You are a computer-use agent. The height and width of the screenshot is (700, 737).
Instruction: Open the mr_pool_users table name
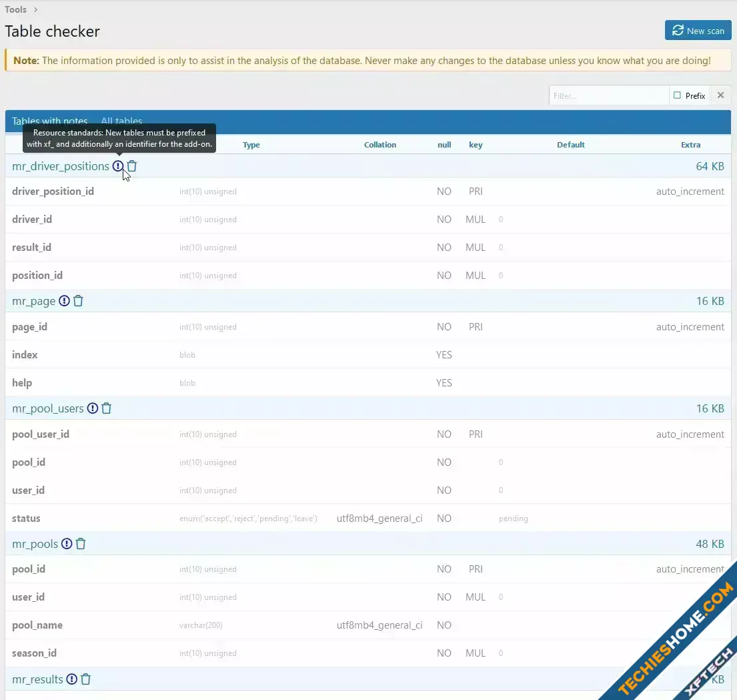[x=48, y=408]
